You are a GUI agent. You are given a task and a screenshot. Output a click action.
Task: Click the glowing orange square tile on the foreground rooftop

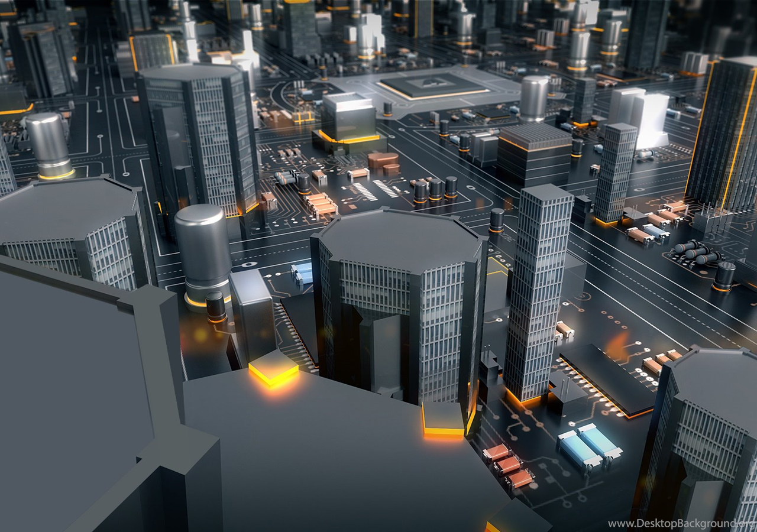click(273, 368)
